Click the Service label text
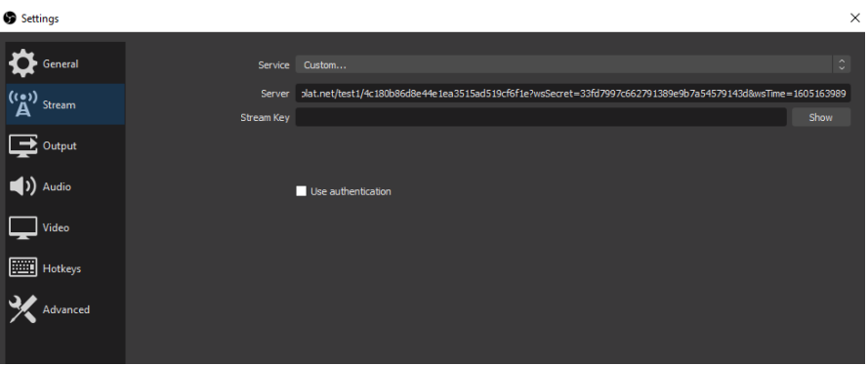This screenshot has height=366, width=868. 273,64
